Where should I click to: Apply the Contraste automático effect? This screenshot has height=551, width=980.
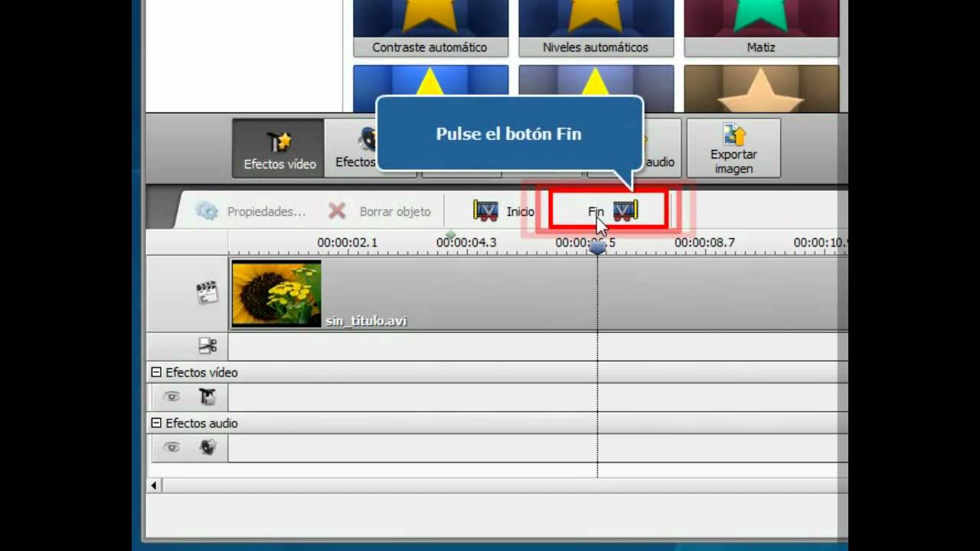(x=430, y=28)
